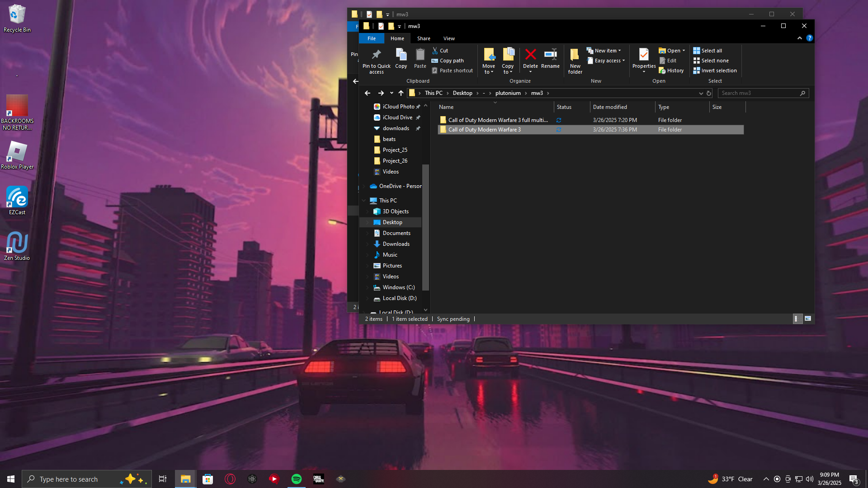
Task: Click Pin to Quick access icon
Action: click(x=376, y=55)
